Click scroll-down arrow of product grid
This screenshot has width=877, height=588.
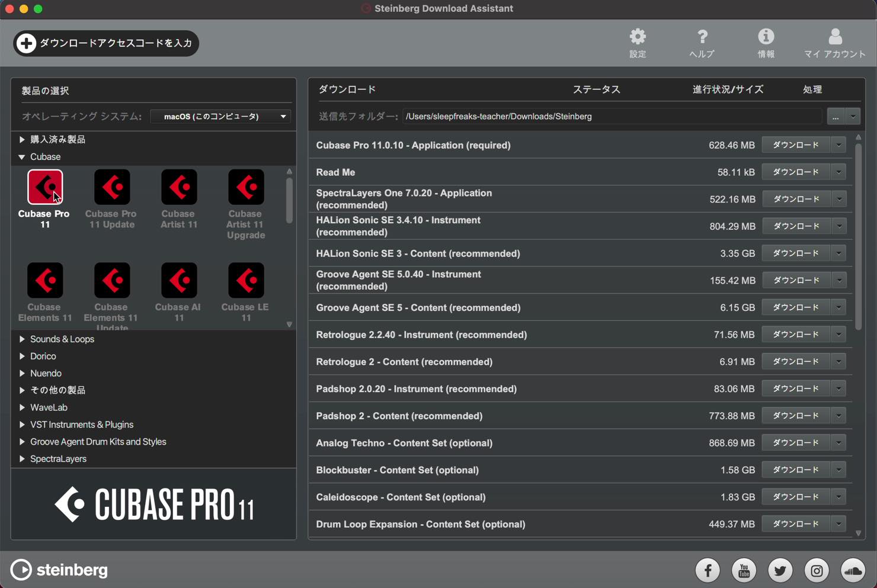click(x=289, y=324)
